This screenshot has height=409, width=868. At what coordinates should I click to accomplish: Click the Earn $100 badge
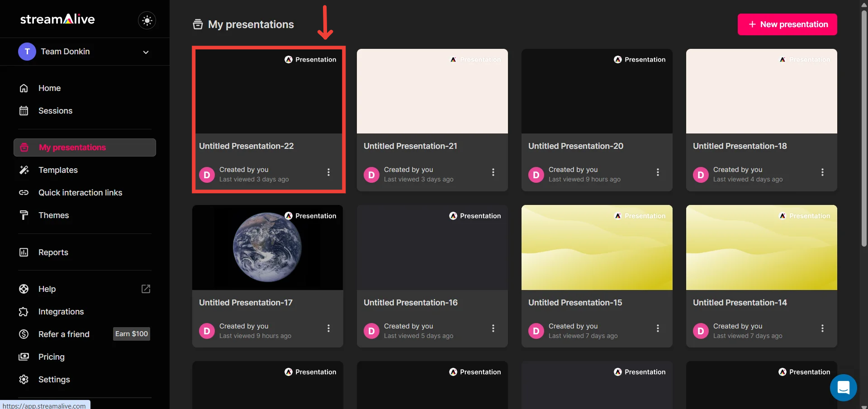[x=131, y=334]
